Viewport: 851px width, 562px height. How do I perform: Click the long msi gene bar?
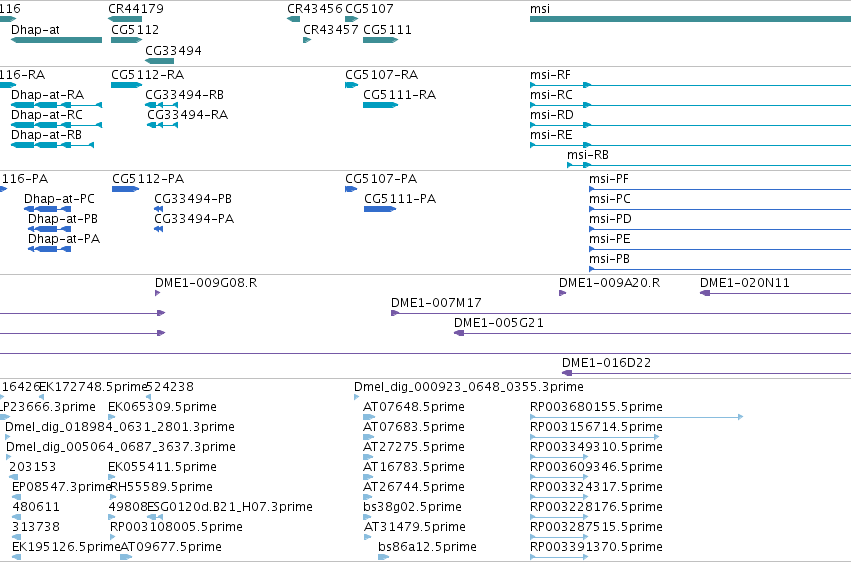690,19
